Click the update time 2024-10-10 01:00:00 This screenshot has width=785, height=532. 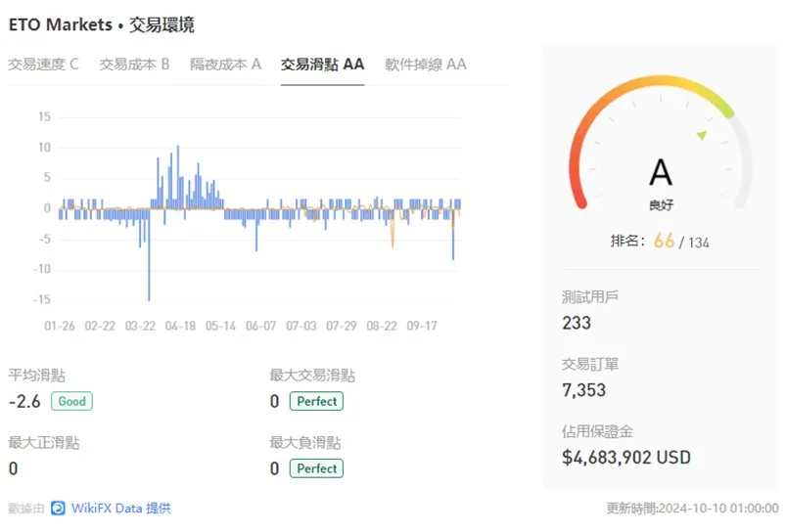[718, 509]
